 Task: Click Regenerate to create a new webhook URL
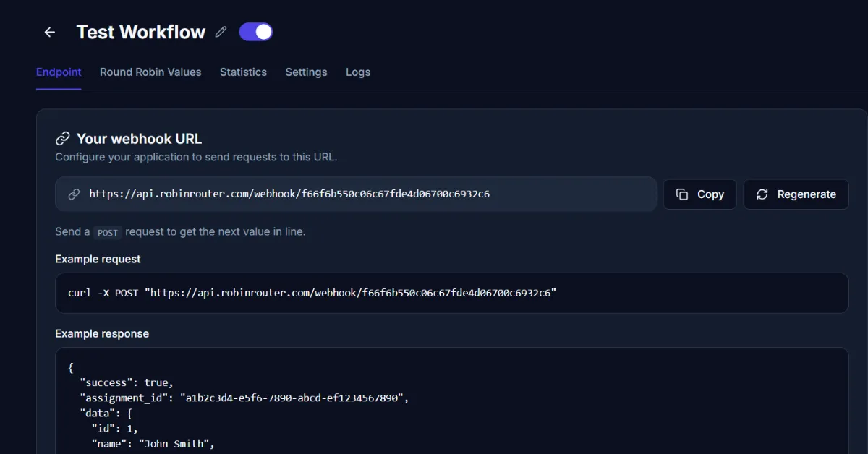coord(796,194)
